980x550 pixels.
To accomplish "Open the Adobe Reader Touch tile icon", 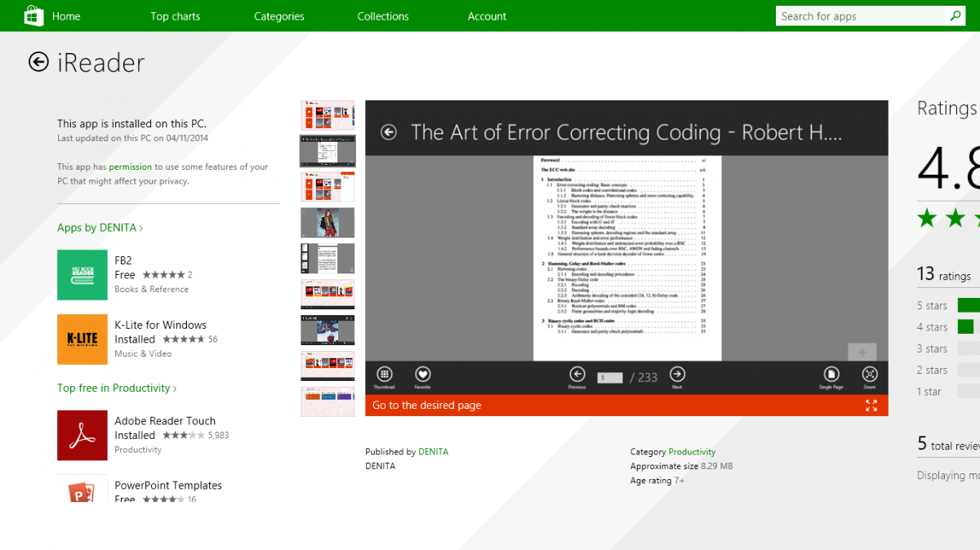I will tap(82, 436).
